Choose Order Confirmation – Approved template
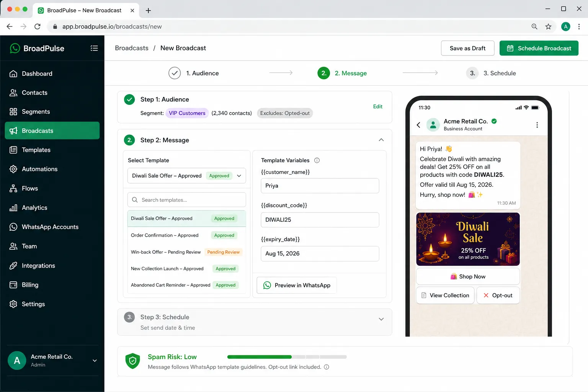Viewport: 588px width, 392px height. point(187,235)
